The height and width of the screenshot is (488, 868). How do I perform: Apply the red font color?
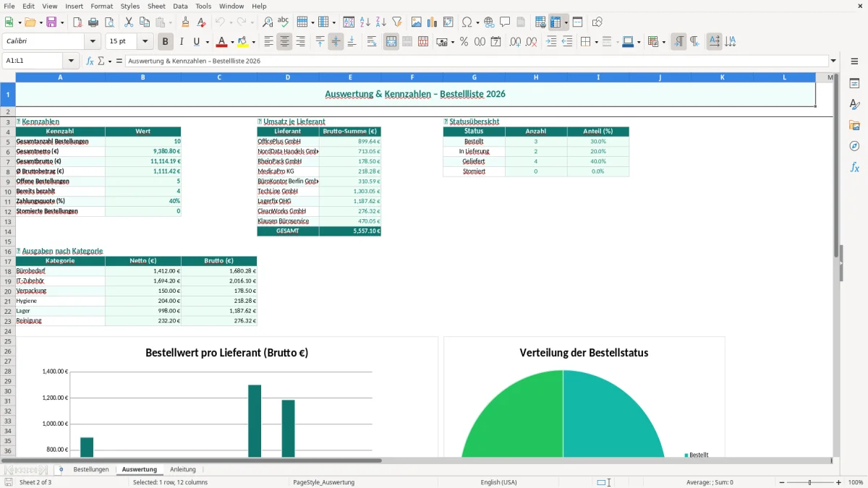pyautogui.click(x=221, y=42)
